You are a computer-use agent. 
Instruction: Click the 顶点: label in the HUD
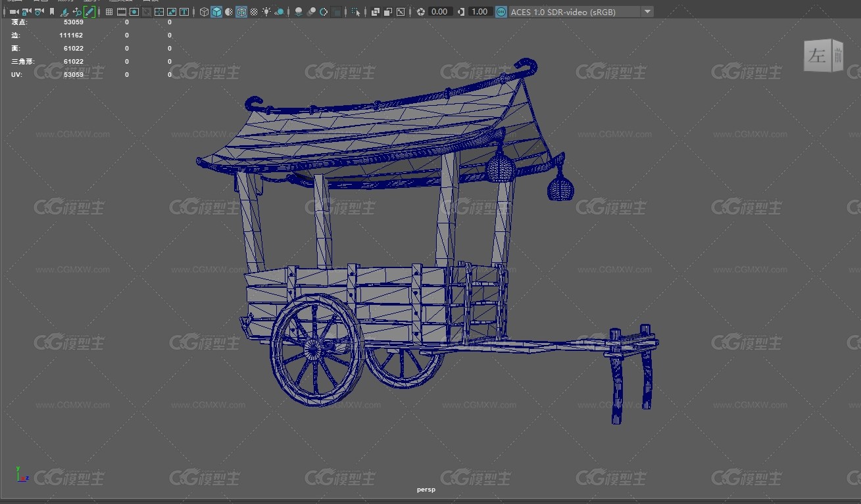pyautogui.click(x=19, y=22)
